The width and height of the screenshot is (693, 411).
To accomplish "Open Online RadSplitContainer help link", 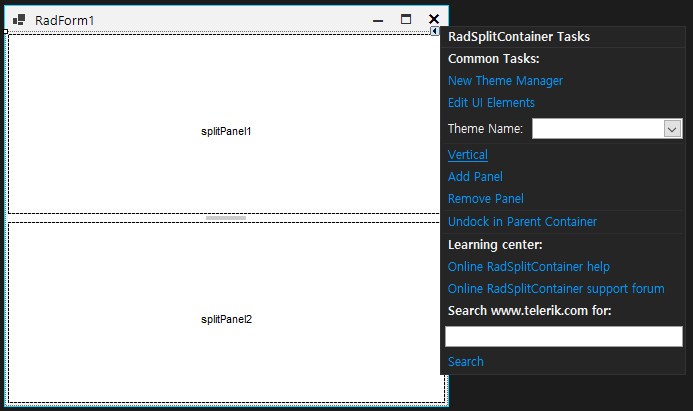I will pyautogui.click(x=529, y=267).
